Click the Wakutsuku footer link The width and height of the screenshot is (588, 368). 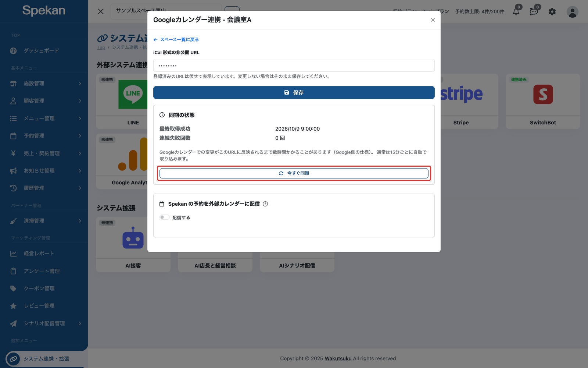point(338,358)
